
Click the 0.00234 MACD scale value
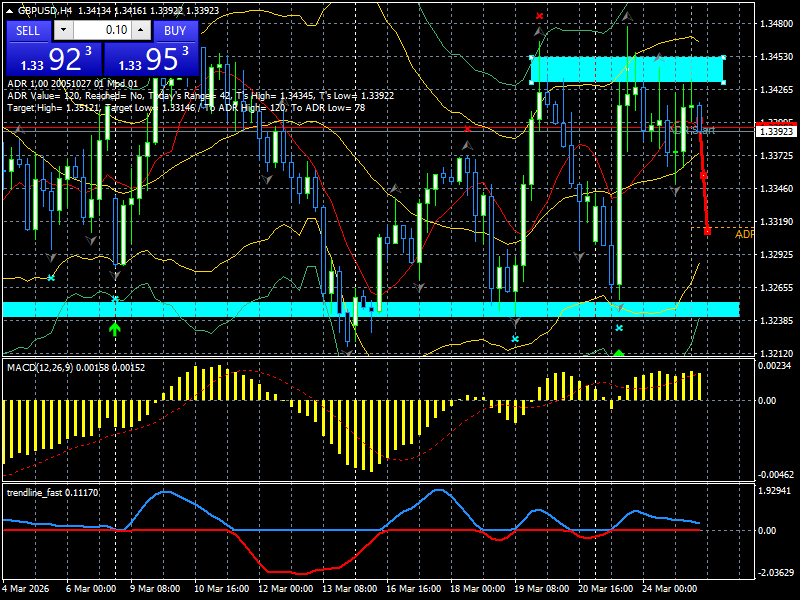(x=774, y=366)
